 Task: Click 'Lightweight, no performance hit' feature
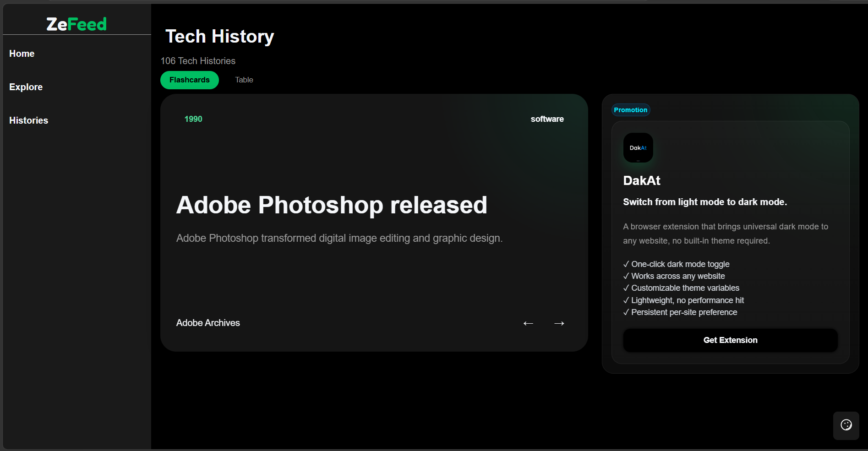[683, 300]
